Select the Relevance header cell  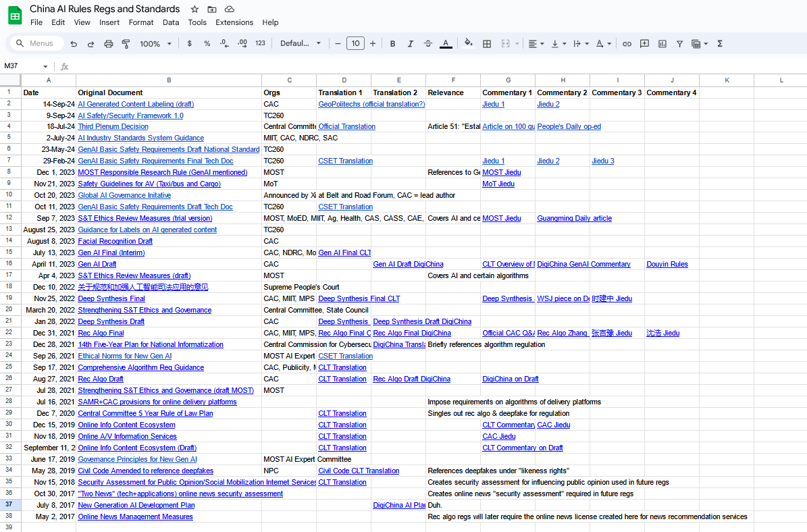coord(453,92)
